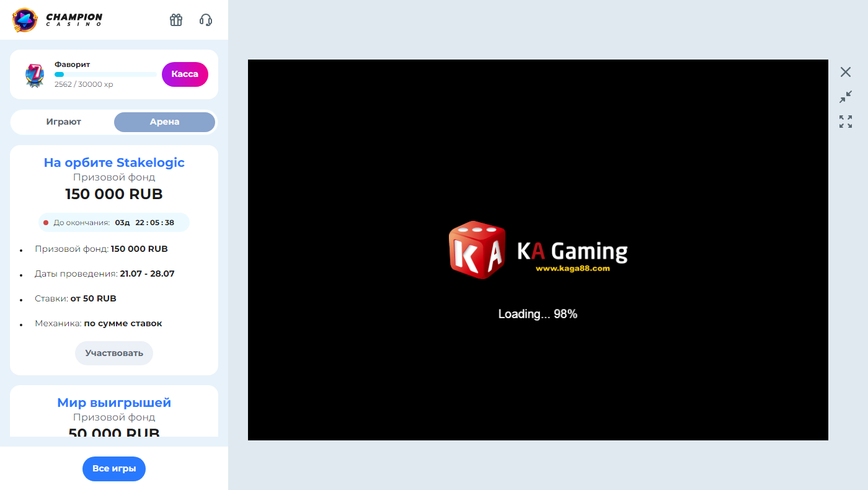This screenshot has width=868, height=490.
Task: Click the KA Gaming logo in game
Action: 538,249
